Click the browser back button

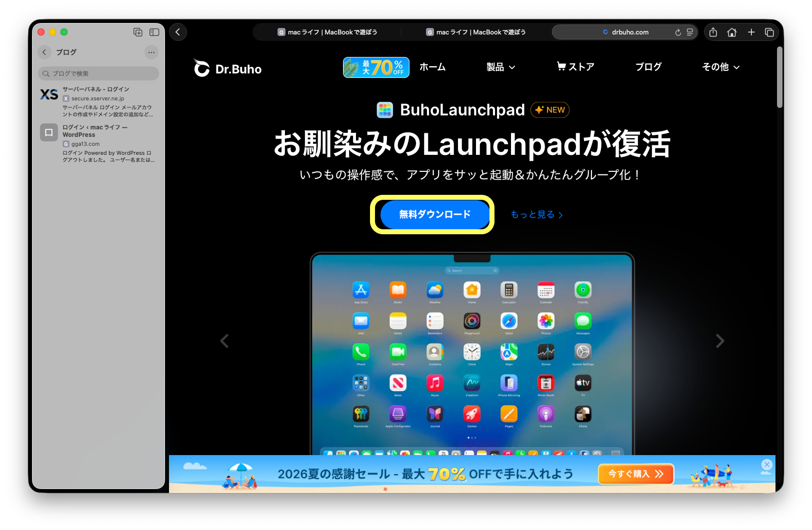click(x=178, y=32)
